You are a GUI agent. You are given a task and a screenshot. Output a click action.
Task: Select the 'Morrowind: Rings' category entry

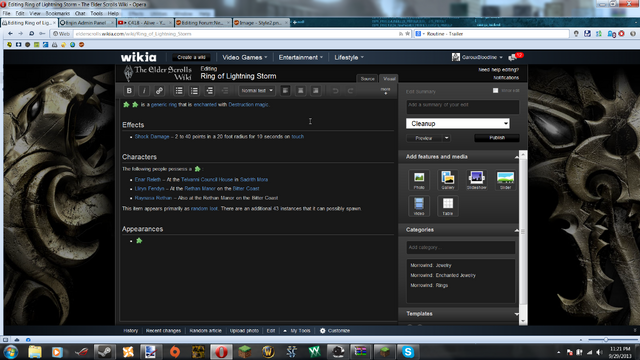(x=429, y=285)
